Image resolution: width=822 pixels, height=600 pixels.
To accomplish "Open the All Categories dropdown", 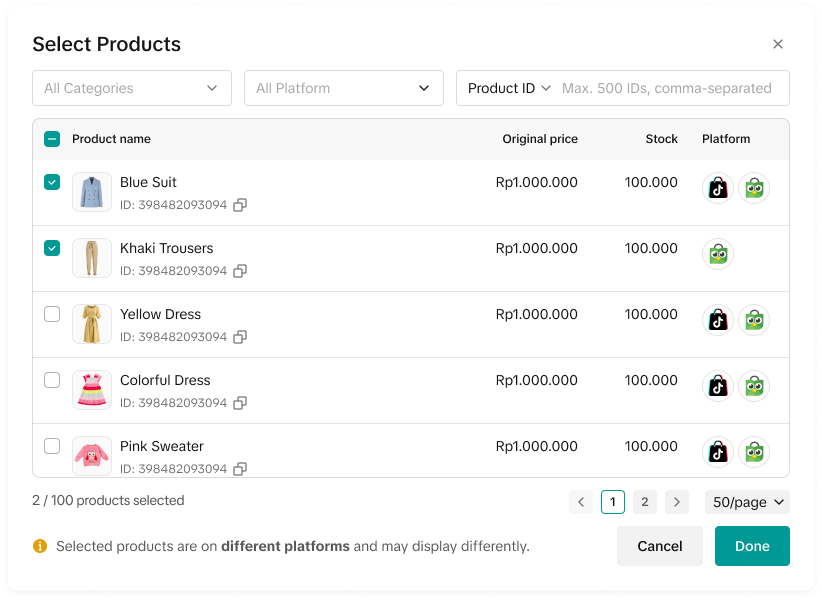I will [x=131, y=88].
